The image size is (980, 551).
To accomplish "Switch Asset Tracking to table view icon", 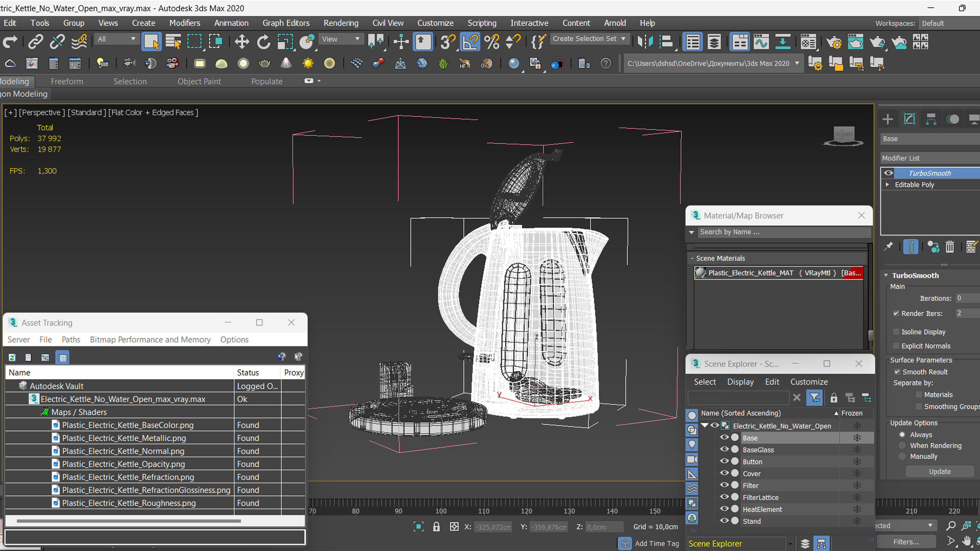I will tap(63, 358).
